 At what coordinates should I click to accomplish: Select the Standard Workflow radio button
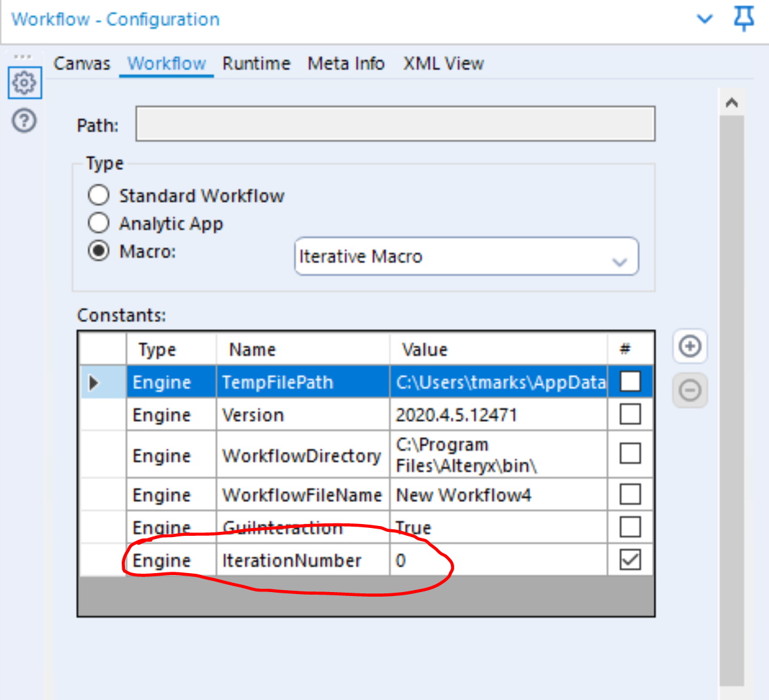[99, 194]
